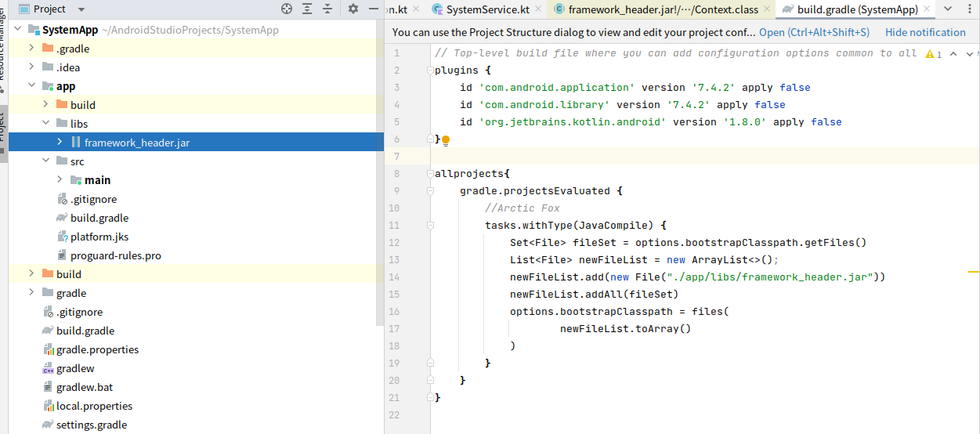Click the //Arctic Fox comment
Viewport: 980px width, 434px height.
click(522, 208)
